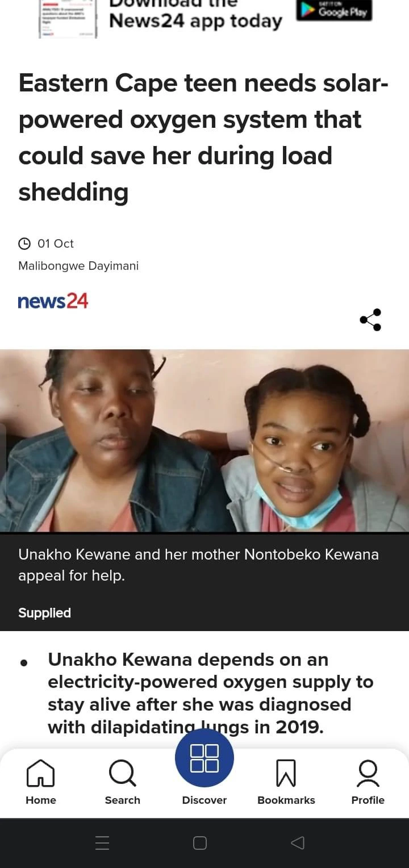The width and height of the screenshot is (409, 868).
Task: Tap the share icon
Action: coord(370,320)
